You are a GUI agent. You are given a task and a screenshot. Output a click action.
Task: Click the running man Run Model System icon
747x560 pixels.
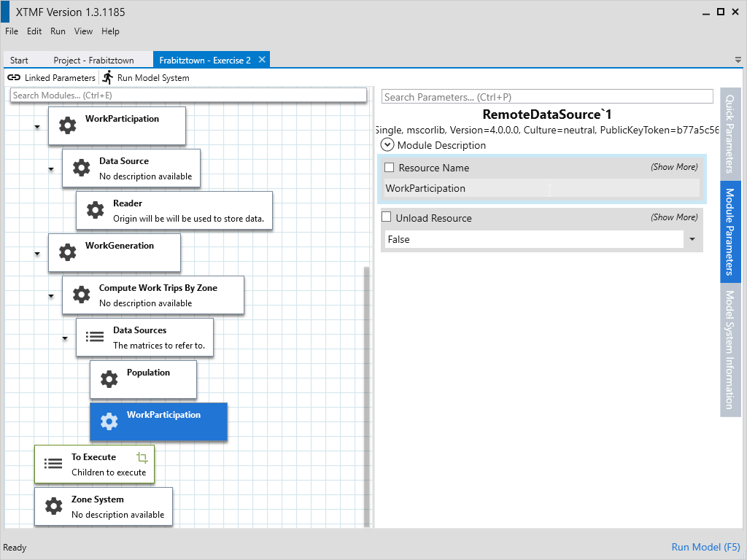[x=108, y=77]
